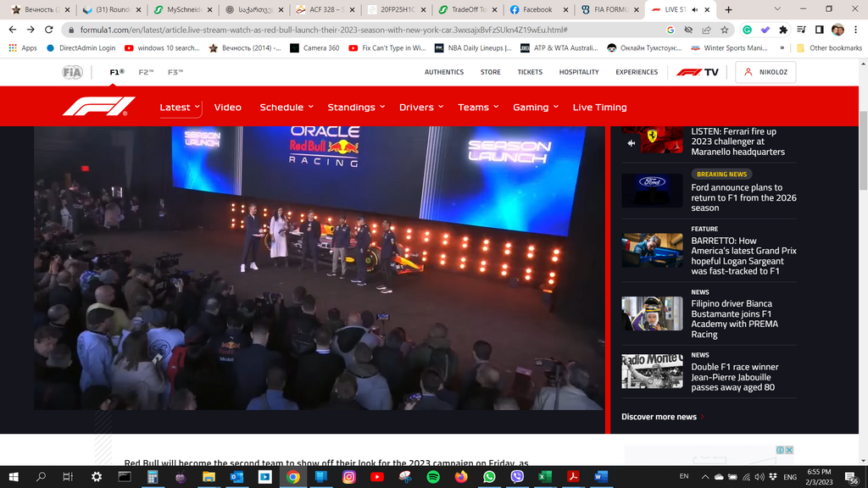Click the browser address bar URL
The image size is (868, 488).
coord(324,30)
